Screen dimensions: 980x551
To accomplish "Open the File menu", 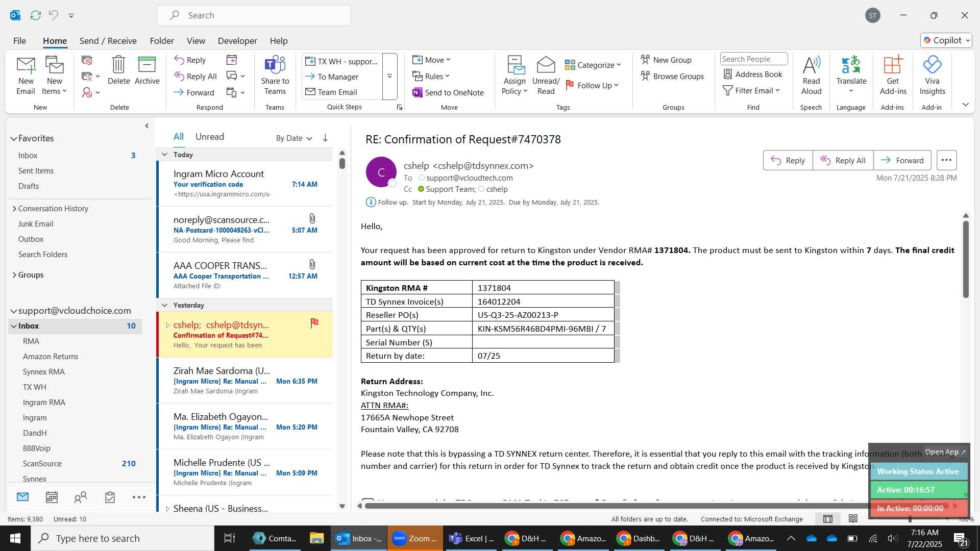I will tap(19, 41).
